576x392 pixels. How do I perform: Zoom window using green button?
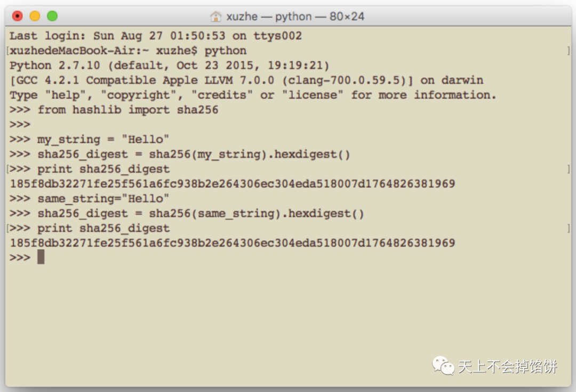[x=52, y=16]
